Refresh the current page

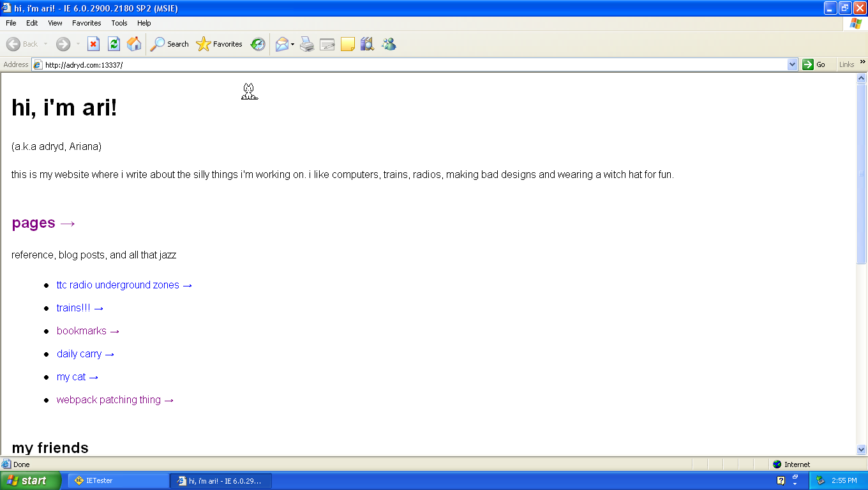(113, 43)
